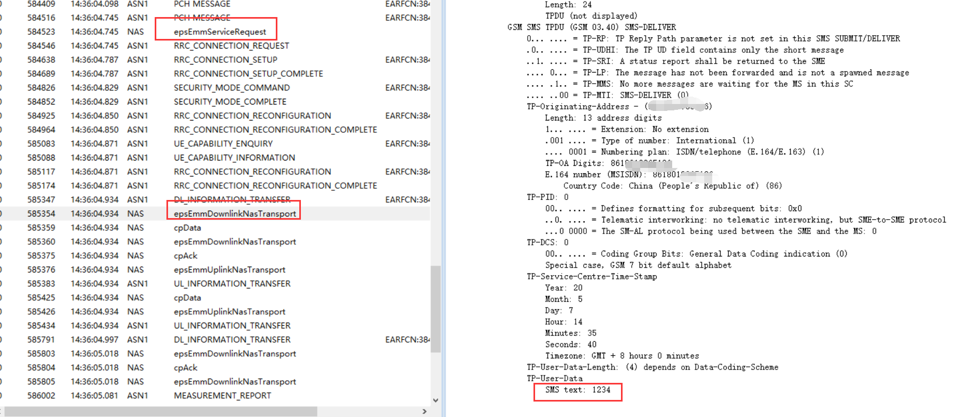
Task: Select the RRC_CONNECTION_SETUP message row
Action: (215, 60)
